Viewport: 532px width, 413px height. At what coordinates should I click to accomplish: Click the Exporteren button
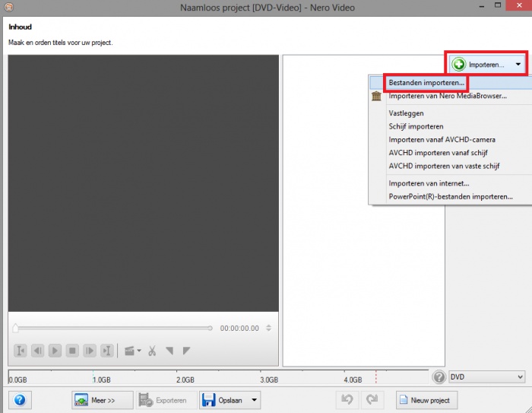166,400
